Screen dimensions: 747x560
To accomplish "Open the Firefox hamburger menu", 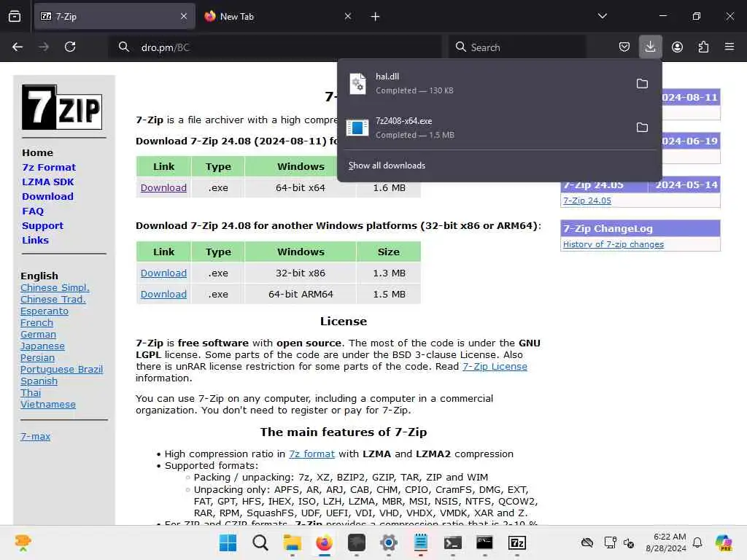I will pyautogui.click(x=729, y=47).
